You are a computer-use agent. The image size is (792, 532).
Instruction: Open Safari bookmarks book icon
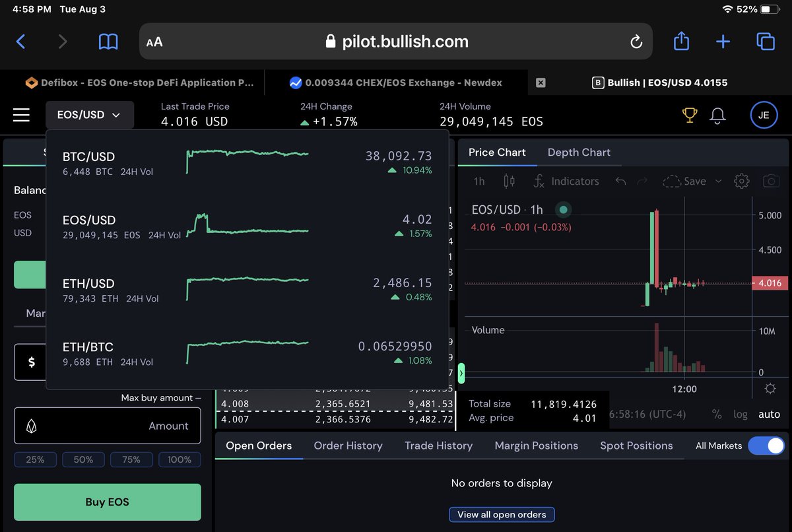coord(108,42)
